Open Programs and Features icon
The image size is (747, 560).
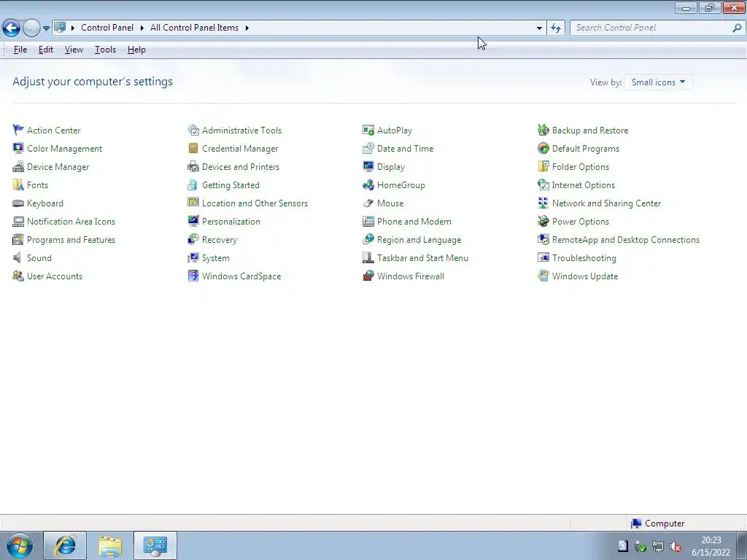[x=18, y=239]
